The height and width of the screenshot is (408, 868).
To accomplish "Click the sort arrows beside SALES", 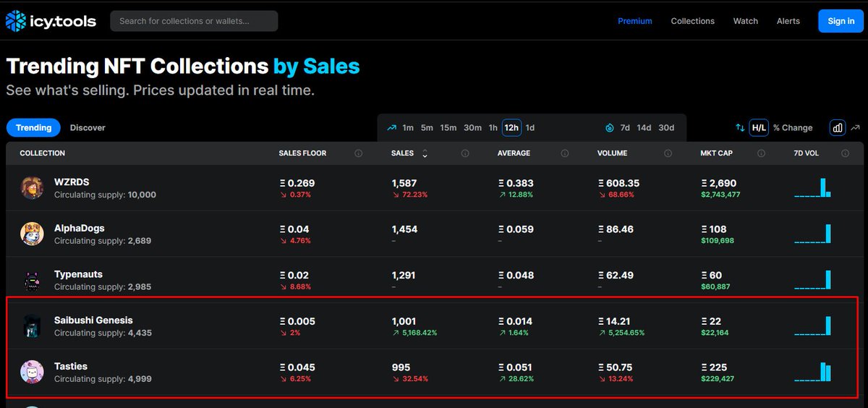I will click(425, 153).
